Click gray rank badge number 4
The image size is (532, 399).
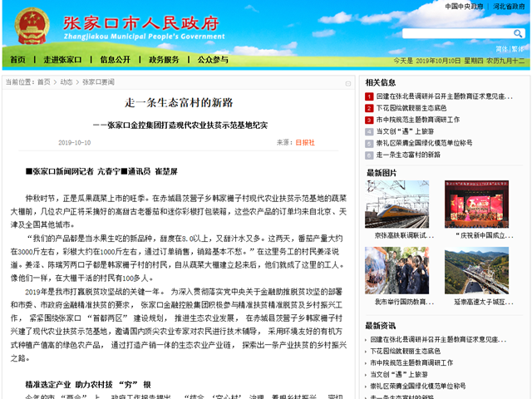click(x=369, y=131)
